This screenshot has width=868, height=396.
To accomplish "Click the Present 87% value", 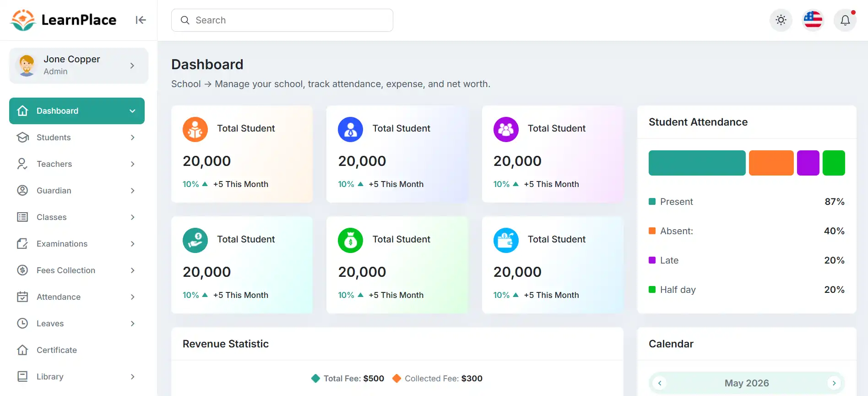I will click(x=835, y=202).
